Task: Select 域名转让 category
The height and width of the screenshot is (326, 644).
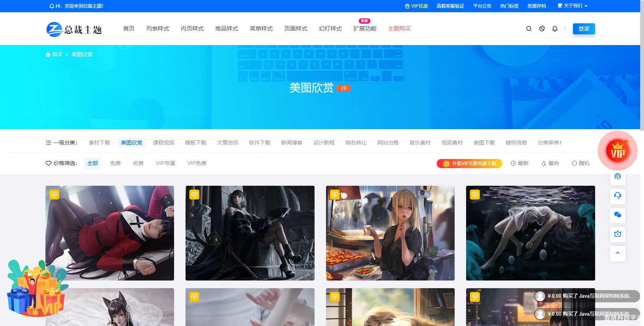Action: point(356,143)
